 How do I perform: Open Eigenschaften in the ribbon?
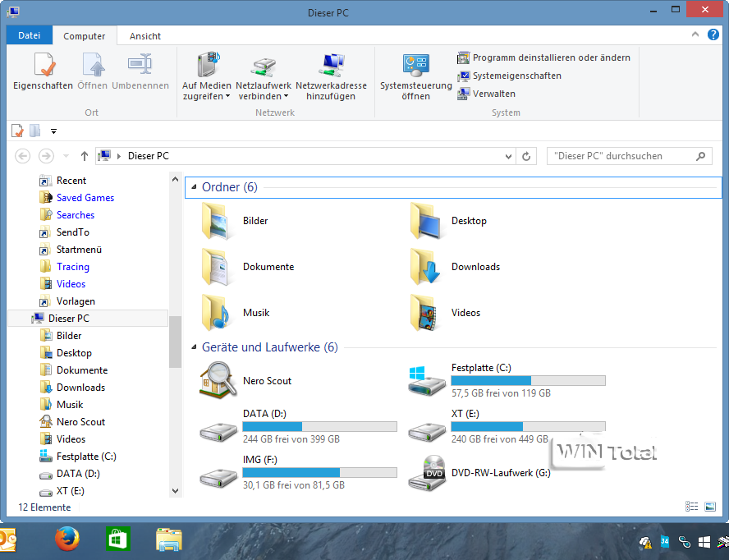click(x=44, y=72)
